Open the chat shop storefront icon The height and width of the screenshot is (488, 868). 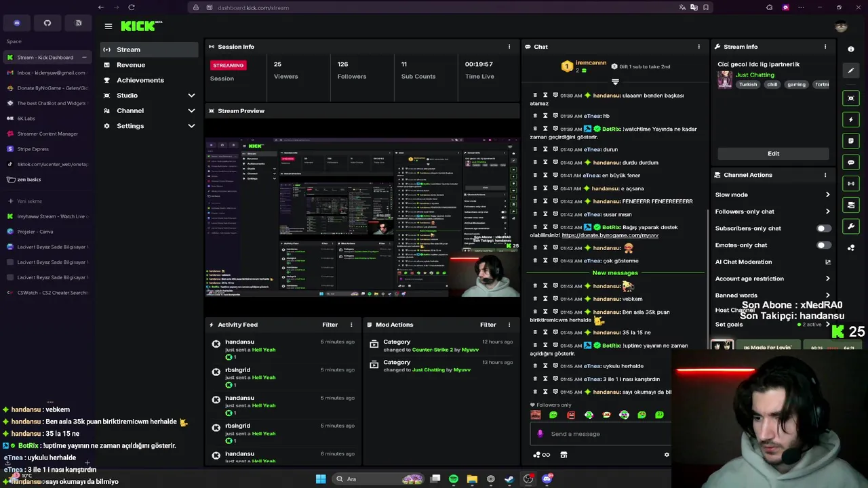[564, 455]
